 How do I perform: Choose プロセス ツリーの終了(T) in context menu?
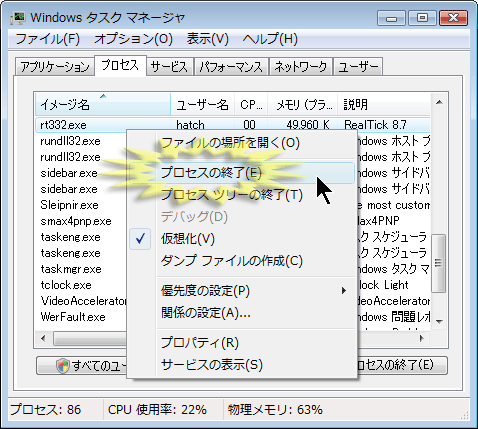coord(242,195)
